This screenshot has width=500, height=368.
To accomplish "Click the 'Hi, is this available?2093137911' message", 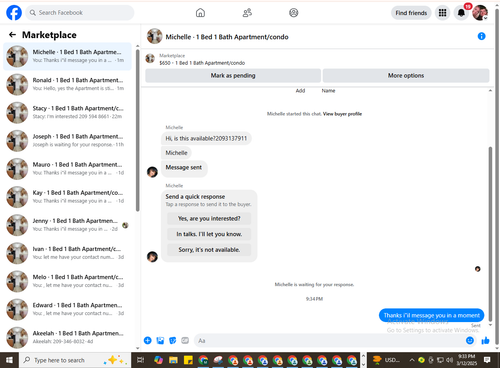I will coord(206,138).
